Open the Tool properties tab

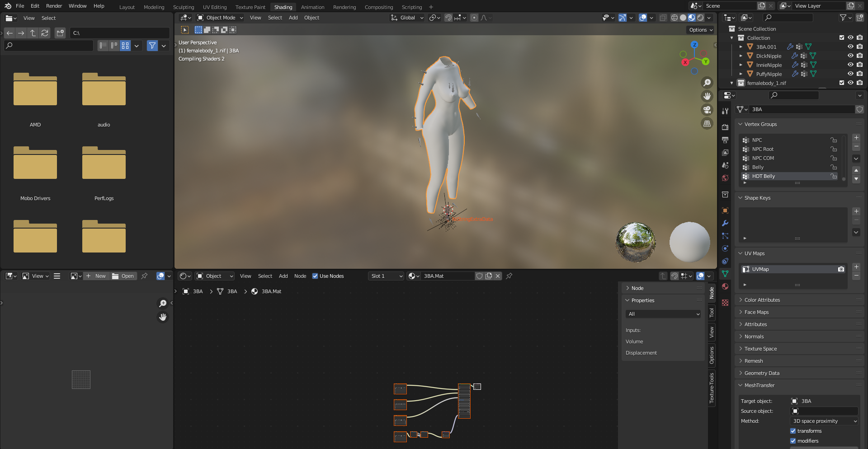tap(725, 111)
